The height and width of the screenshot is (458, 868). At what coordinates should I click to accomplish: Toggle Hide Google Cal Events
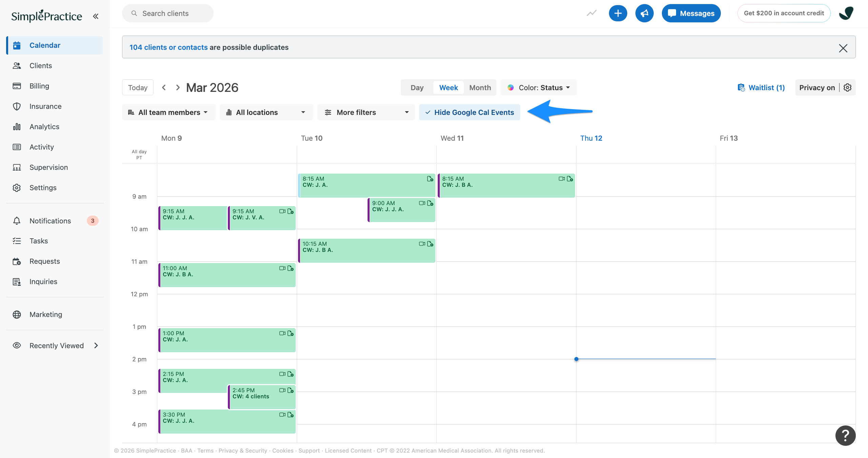pyautogui.click(x=469, y=112)
